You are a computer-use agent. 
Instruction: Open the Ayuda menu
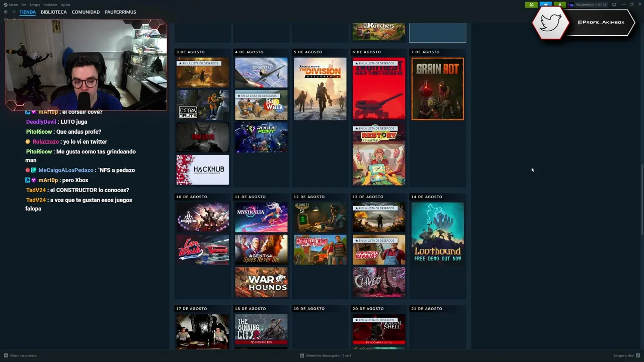(65, 5)
